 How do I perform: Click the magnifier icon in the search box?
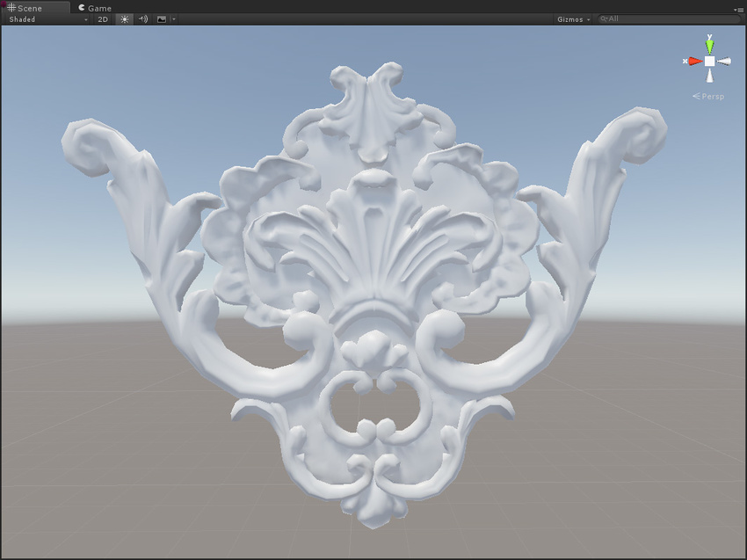pos(604,18)
